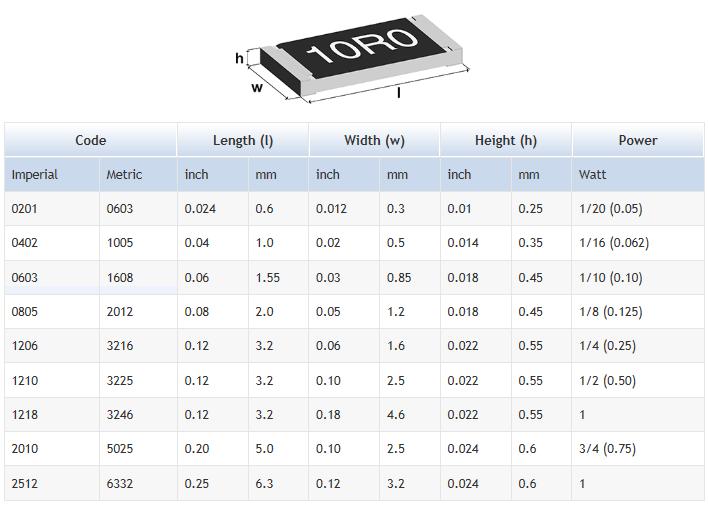709x507 pixels.
Task: Click metric code '5025'
Action: point(120,449)
